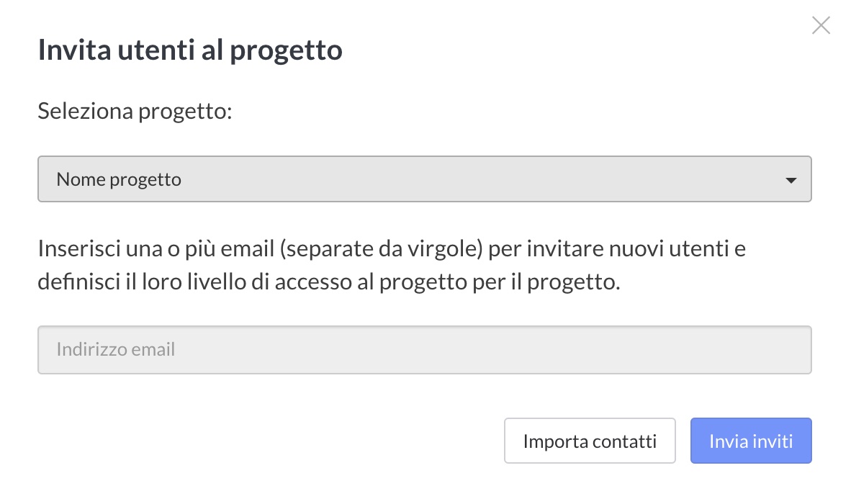Submit invites using the highlighted button

pyautogui.click(x=751, y=440)
